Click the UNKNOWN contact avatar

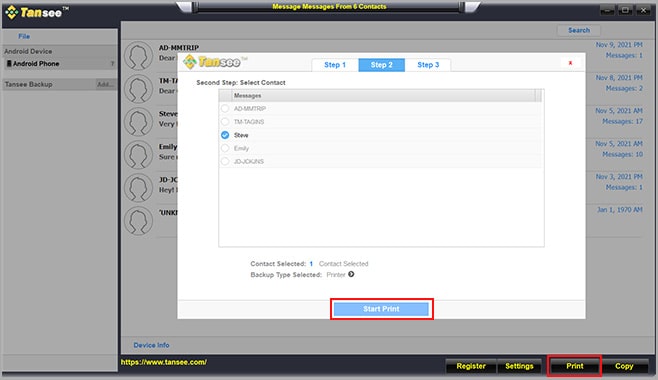[138, 221]
